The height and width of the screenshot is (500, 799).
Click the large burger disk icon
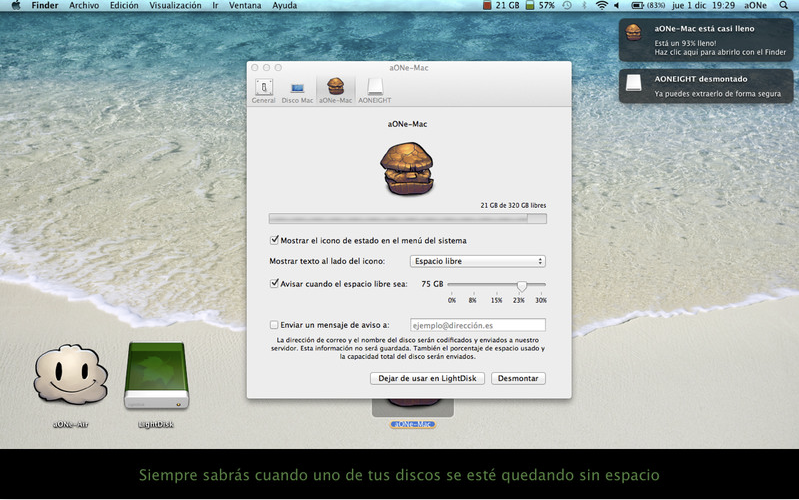(407, 169)
